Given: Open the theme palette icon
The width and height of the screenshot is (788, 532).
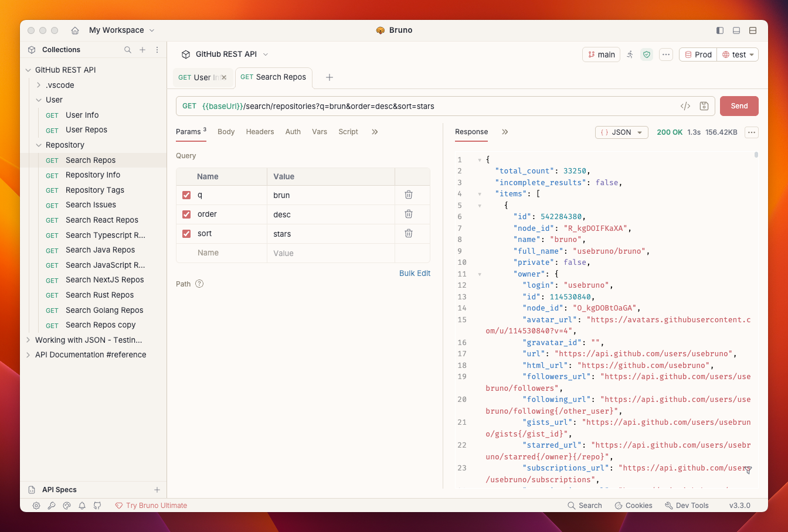Looking at the screenshot, I should (67, 506).
